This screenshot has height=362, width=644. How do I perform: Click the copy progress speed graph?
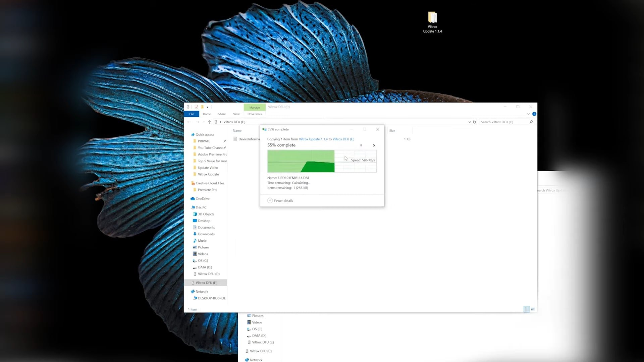(322, 161)
